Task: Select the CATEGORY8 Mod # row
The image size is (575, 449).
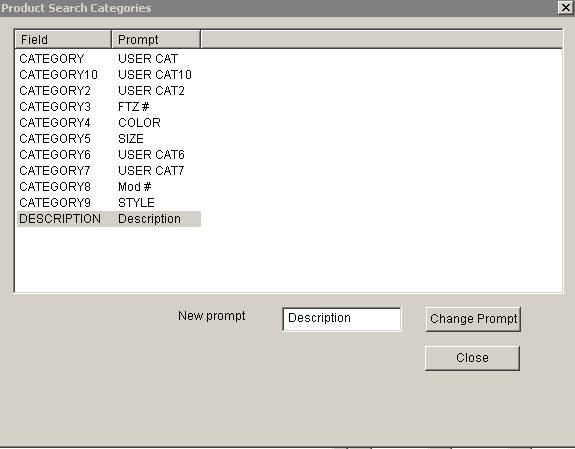Action: click(x=109, y=187)
